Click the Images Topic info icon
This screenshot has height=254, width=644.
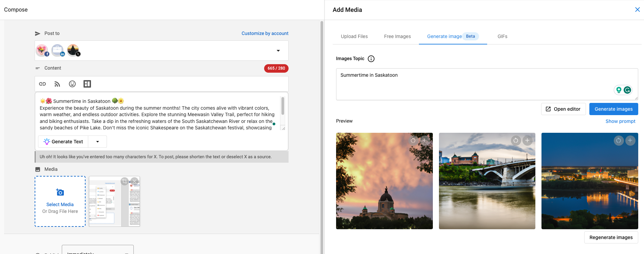click(371, 59)
